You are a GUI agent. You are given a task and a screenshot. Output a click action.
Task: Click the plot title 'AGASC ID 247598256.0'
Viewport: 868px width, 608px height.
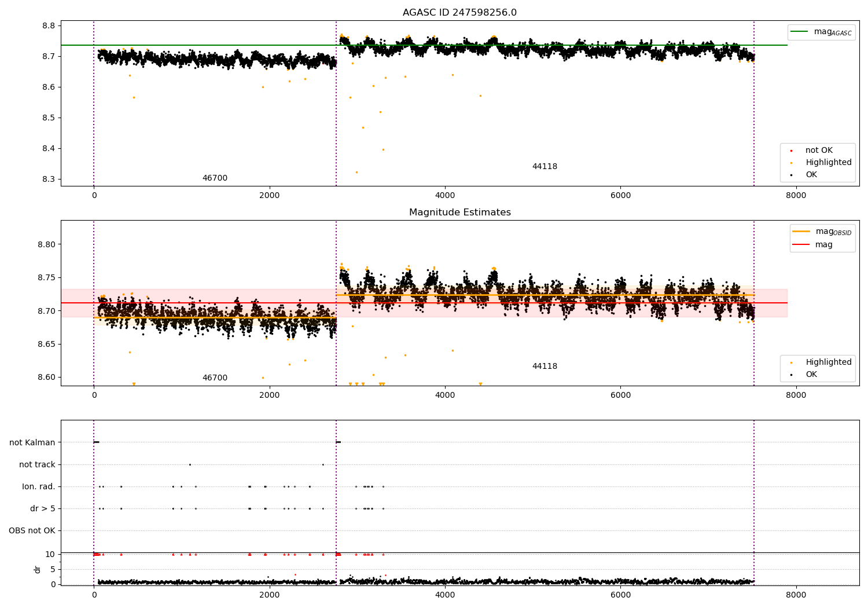pyautogui.click(x=459, y=13)
